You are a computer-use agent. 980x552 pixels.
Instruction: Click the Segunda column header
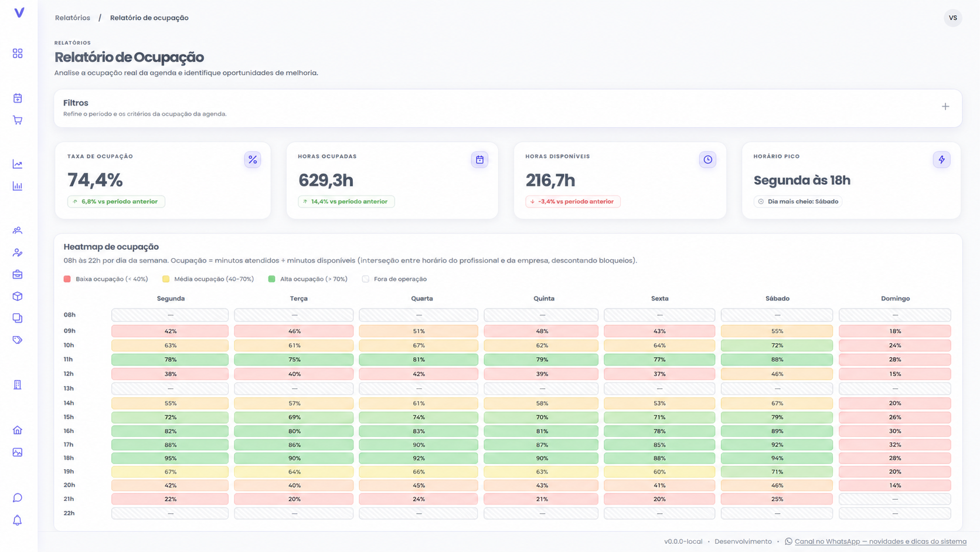pyautogui.click(x=171, y=299)
